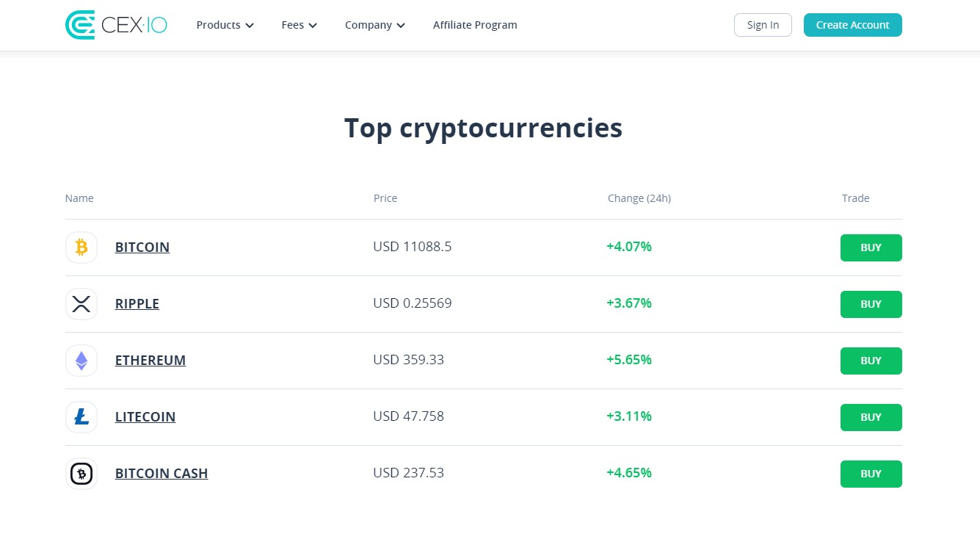The height and width of the screenshot is (553, 980).
Task: Open the Affiliate Program page
Action: click(475, 25)
